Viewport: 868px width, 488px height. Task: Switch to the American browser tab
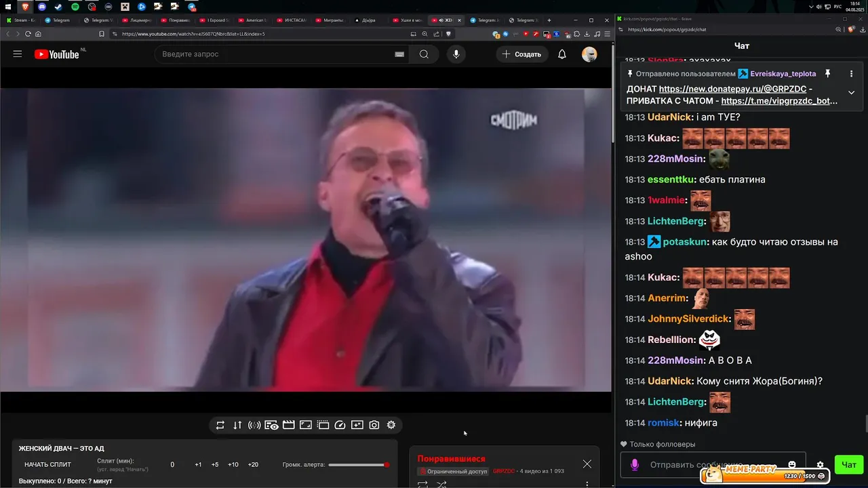coord(252,20)
